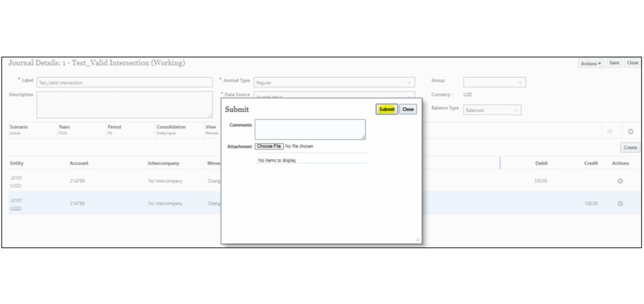Close the Journal Details page
Image resolution: width=644 pixels, height=304 pixels.
633,63
